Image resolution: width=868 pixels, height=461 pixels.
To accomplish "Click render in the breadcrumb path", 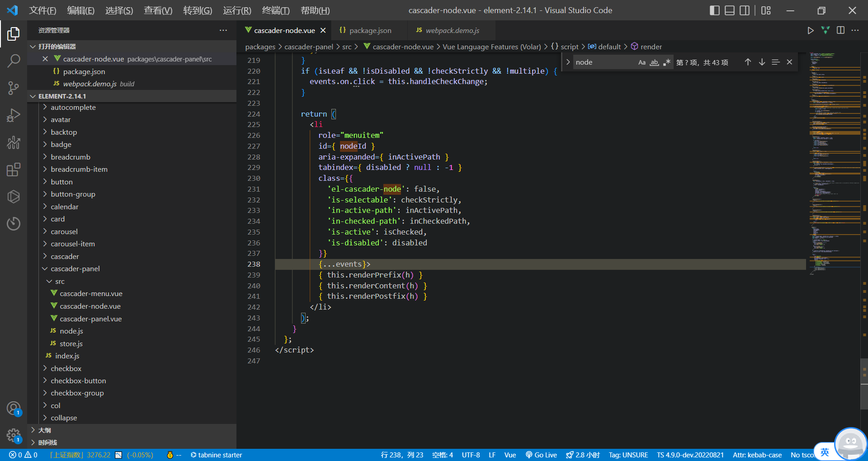I will [x=651, y=47].
